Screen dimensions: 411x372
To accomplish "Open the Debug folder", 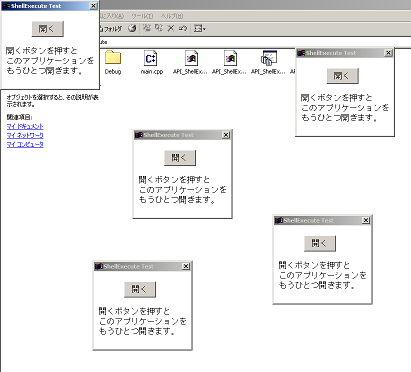I will pyautogui.click(x=113, y=62).
